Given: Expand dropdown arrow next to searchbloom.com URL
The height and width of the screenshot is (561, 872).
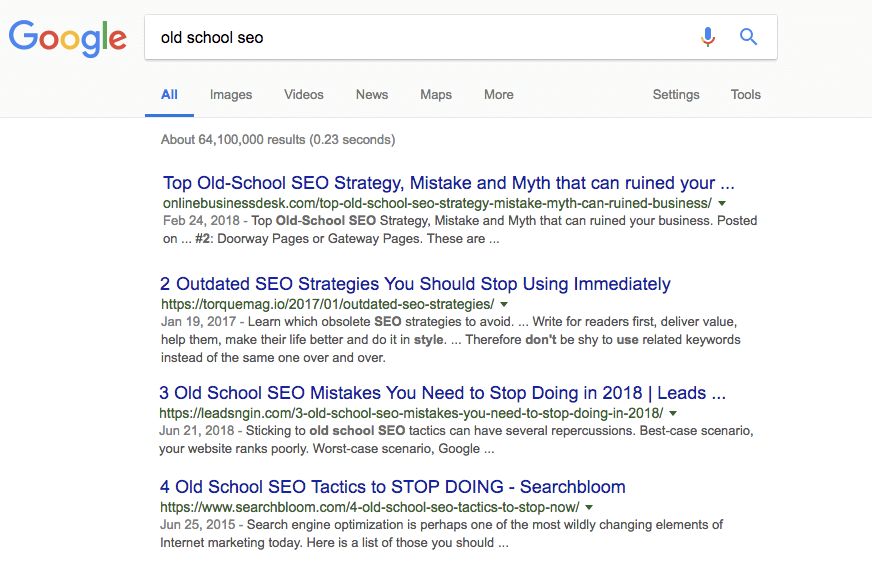Looking at the screenshot, I should [x=589, y=508].
